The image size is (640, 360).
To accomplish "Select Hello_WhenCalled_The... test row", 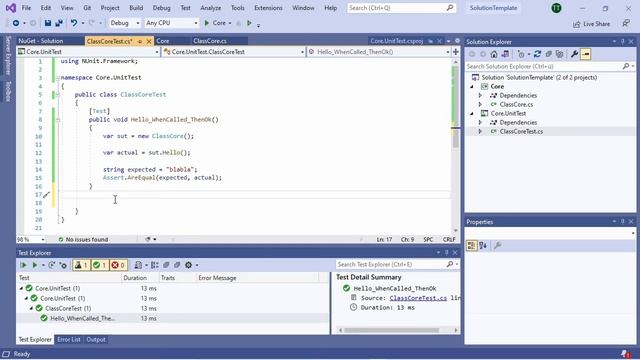I will pos(172,318).
